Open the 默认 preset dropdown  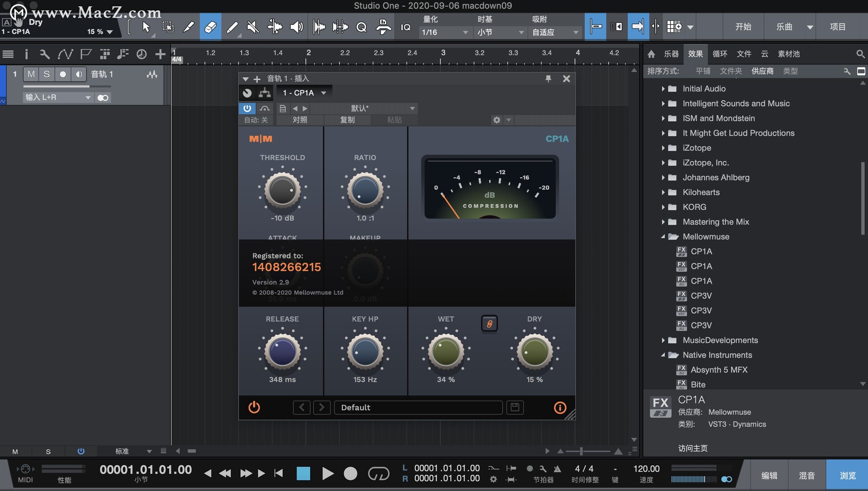(x=363, y=108)
